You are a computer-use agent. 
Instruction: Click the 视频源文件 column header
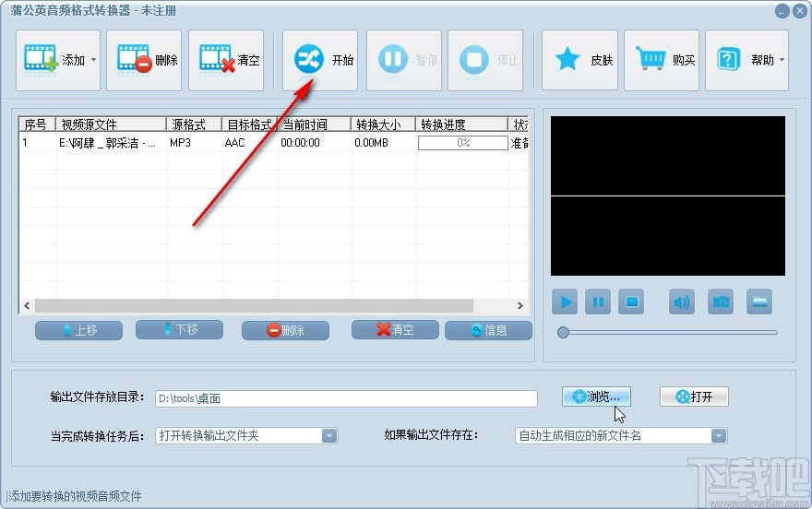tap(111, 124)
